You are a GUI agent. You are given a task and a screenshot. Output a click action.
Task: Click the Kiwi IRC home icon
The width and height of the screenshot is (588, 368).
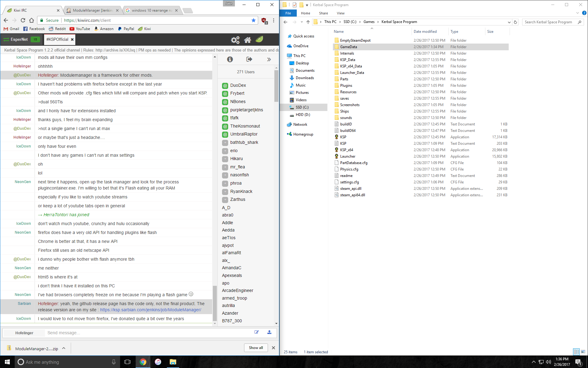(x=247, y=40)
